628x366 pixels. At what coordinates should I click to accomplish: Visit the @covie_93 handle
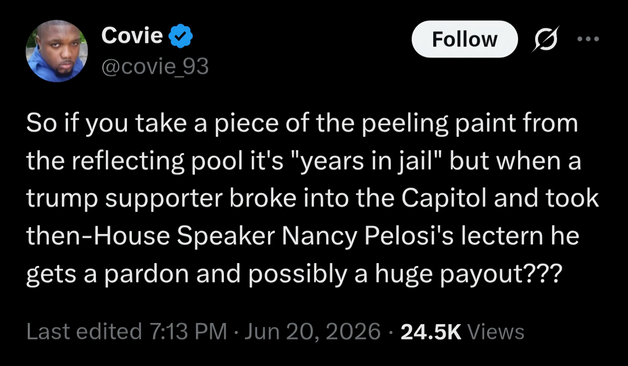[155, 66]
